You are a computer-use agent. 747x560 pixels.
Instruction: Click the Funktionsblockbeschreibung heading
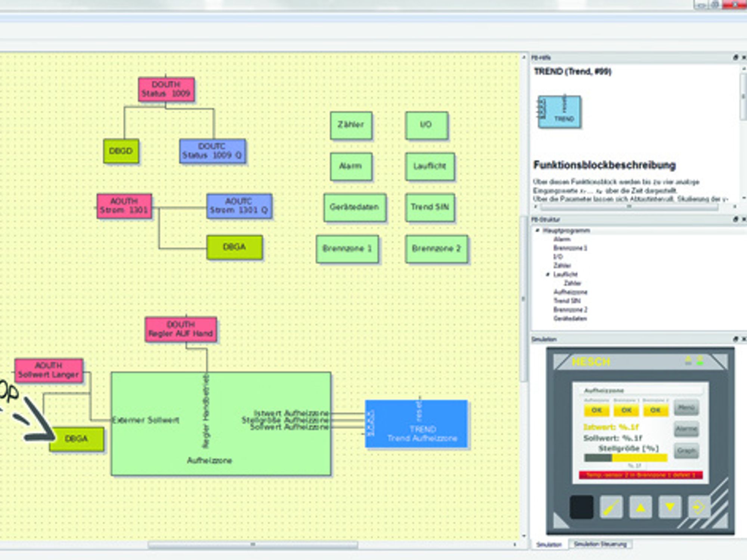[605, 165]
